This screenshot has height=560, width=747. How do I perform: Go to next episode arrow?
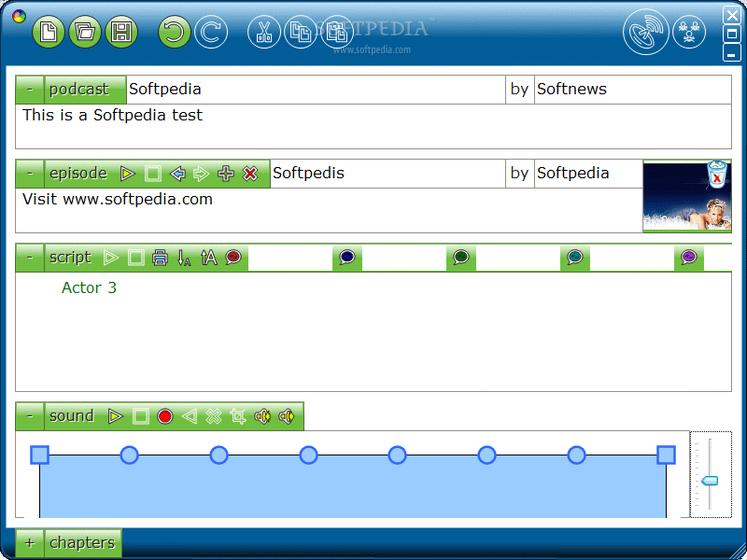(x=201, y=174)
